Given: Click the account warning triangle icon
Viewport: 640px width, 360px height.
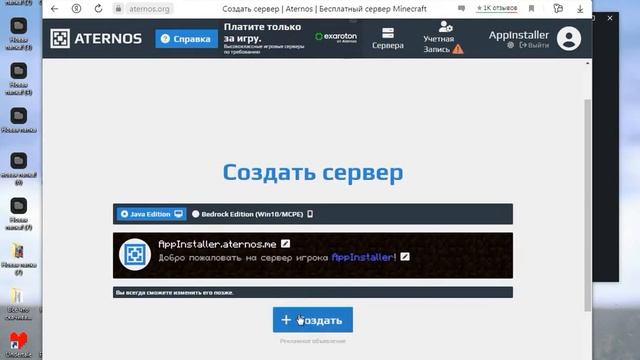Looking at the screenshot, I should 458,49.
